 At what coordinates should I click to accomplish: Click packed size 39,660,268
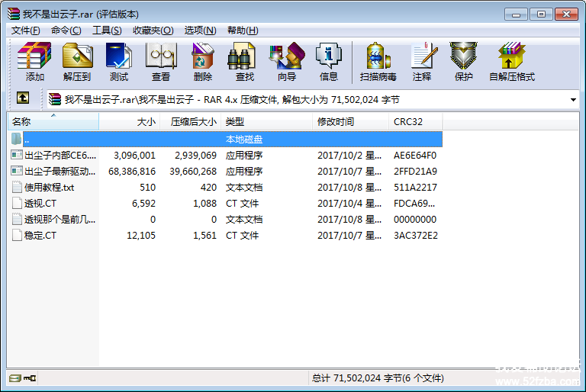(x=193, y=171)
